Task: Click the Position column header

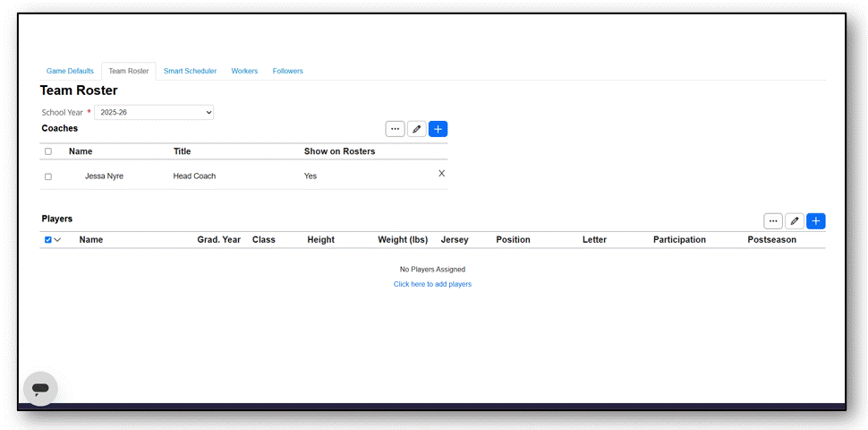Action: (x=513, y=240)
